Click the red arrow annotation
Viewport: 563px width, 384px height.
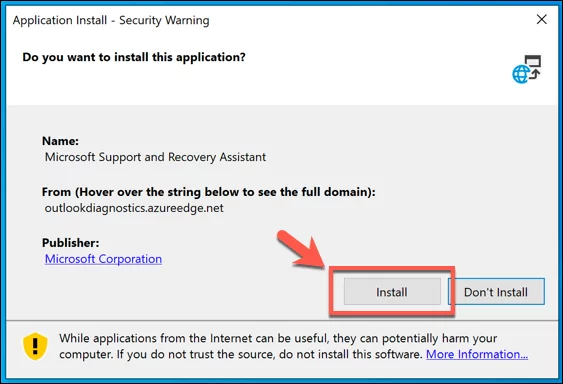(302, 249)
